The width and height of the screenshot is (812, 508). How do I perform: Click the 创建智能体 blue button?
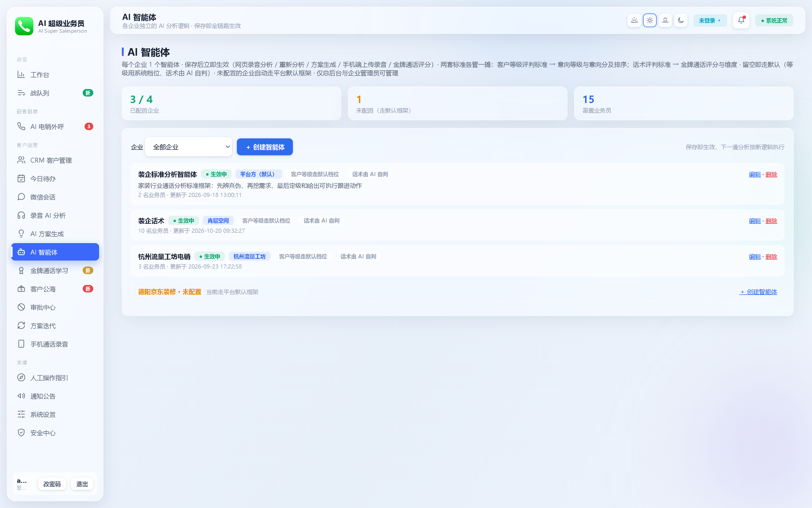coord(265,147)
